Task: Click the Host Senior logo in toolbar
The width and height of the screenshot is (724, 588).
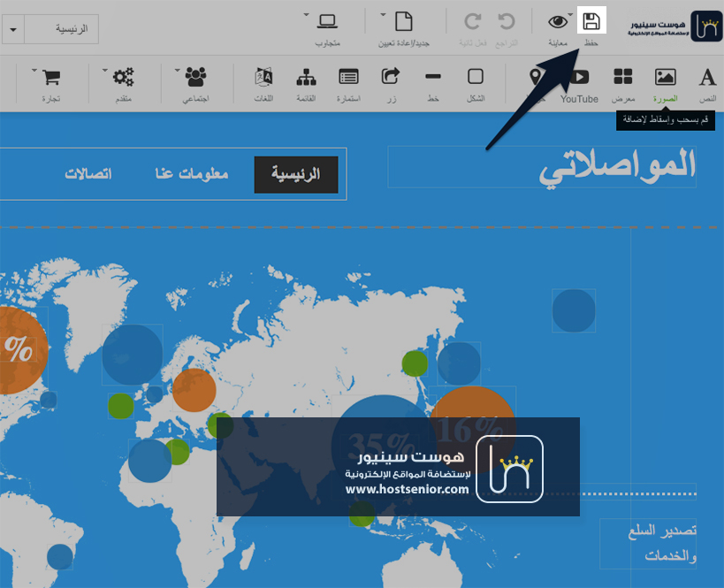Action: point(674,27)
